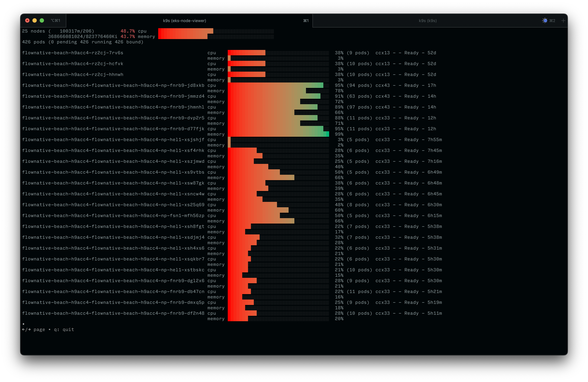Viewport: 588px width, 382px height.
Task: Click '(8 pods)' in the xs25q69 row
Action: pyautogui.click(x=358, y=205)
